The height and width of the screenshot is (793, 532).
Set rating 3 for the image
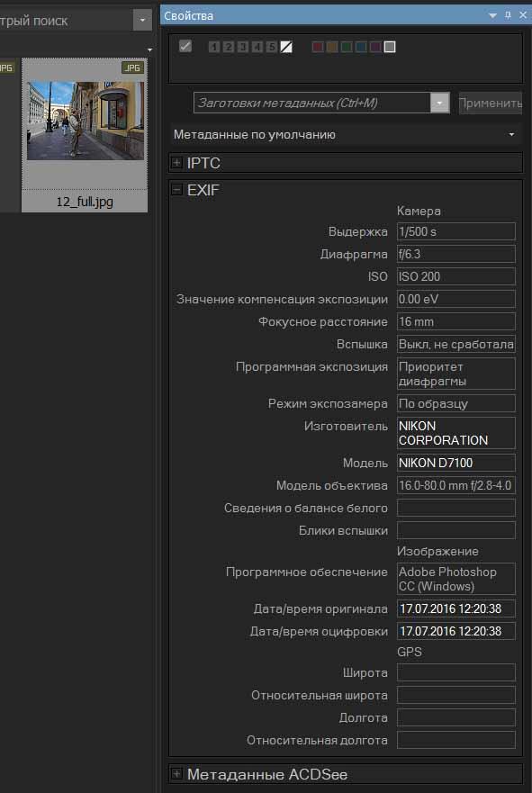[243, 47]
